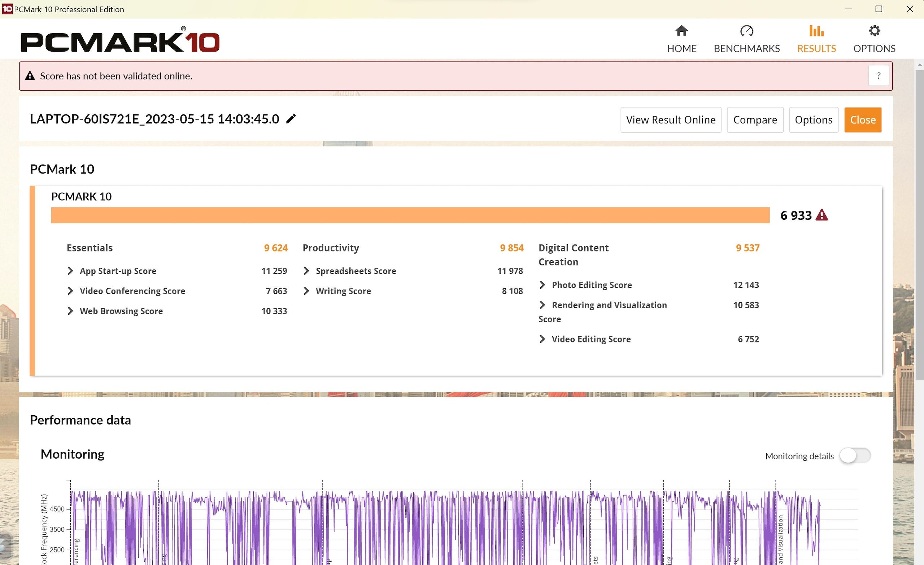The width and height of the screenshot is (924, 565).
Task: Close the PCMark 10 window
Action: [x=909, y=9]
